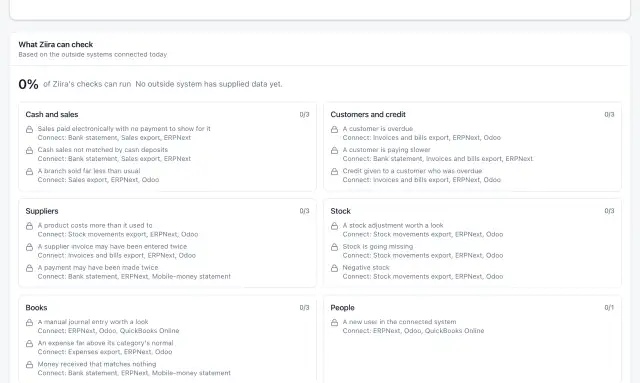
Task: Click lock icon next to 'A stock adjustment worth a look'
Action: pos(334,226)
